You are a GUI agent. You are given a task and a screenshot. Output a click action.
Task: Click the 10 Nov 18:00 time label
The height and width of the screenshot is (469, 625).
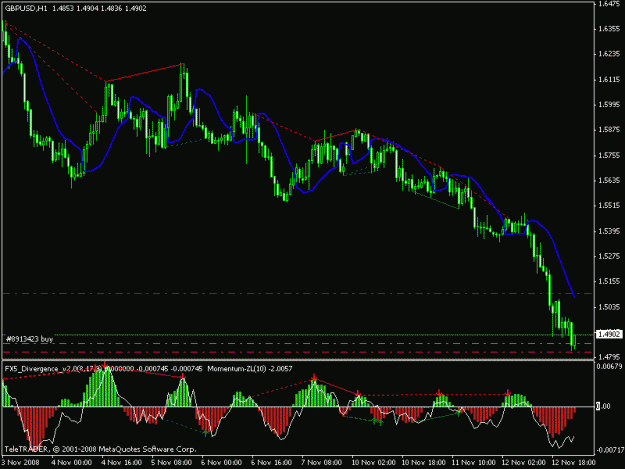423,462
